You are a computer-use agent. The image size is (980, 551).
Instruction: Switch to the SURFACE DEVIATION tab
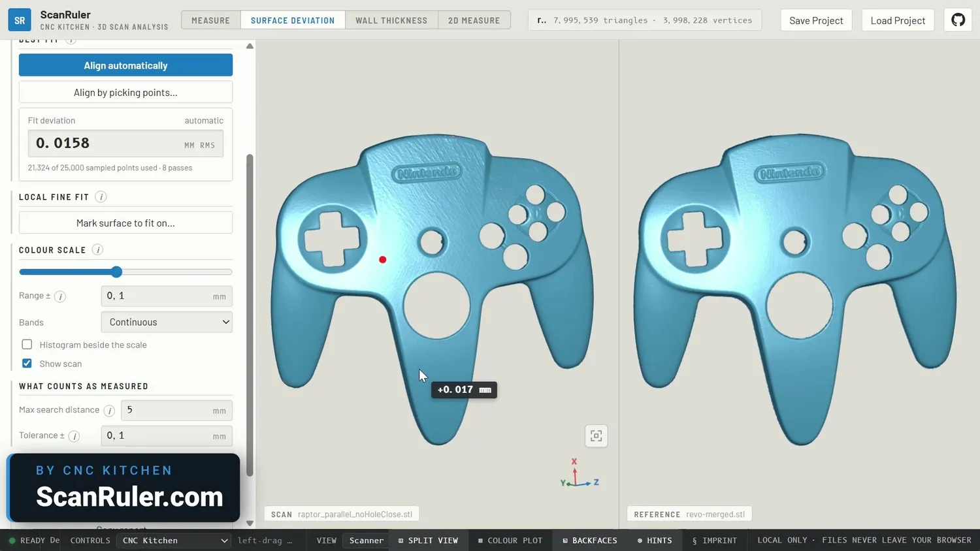(x=293, y=20)
